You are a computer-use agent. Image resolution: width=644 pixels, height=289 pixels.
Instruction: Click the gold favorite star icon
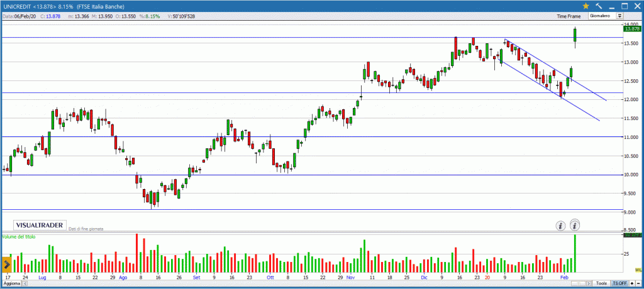coord(586,6)
